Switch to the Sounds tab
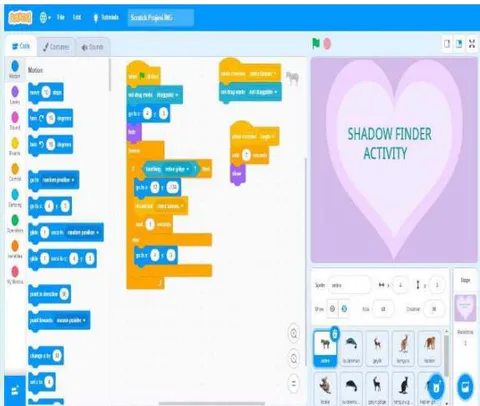This screenshot has width=480, height=406. 92,47
